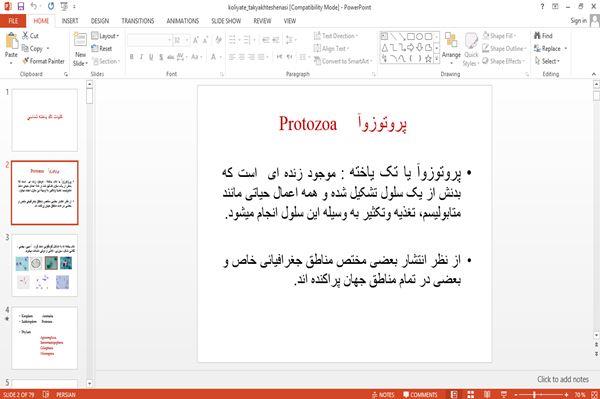This screenshot has width=600, height=399.
Task: Save the presentation from quick access toolbar
Action: point(21,6)
